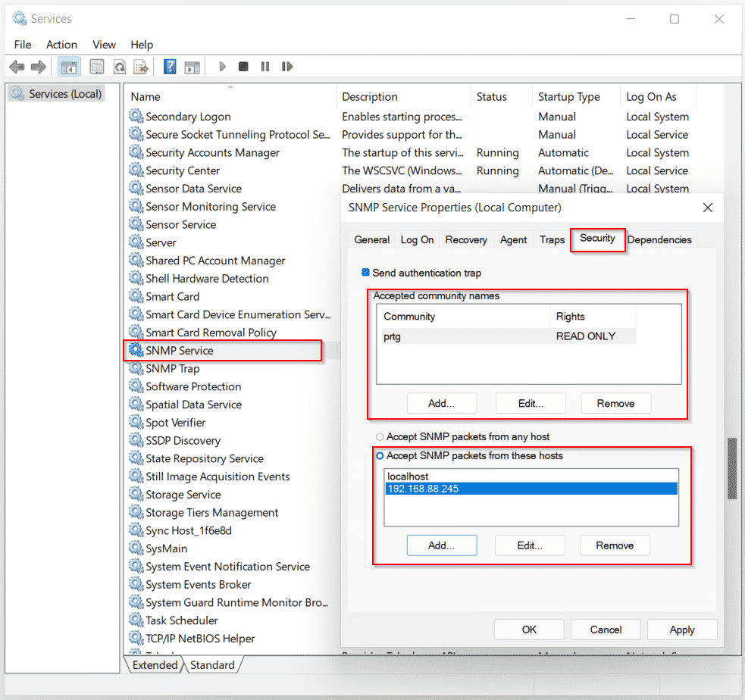Close the SNMP Service Properties dialog
This screenshot has height=700, width=745.
click(x=707, y=208)
